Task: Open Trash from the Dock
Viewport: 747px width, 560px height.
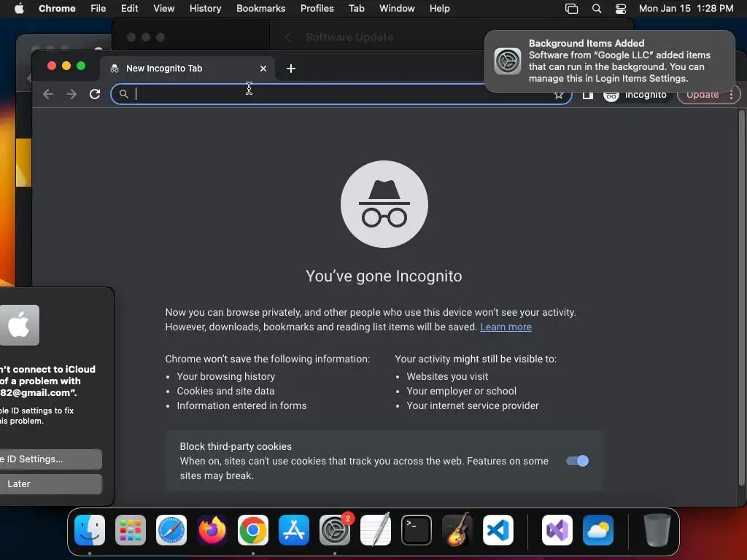Action: click(657, 530)
